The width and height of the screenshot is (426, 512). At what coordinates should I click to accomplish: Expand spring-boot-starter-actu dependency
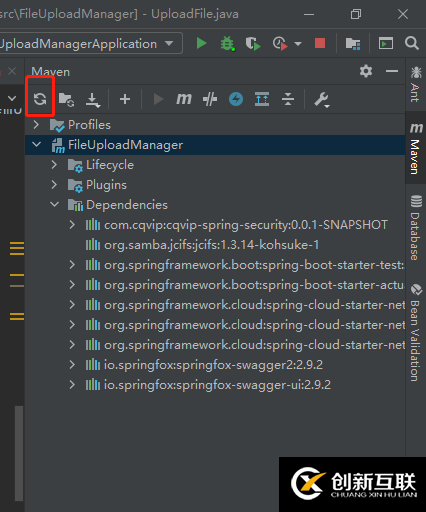[72, 285]
